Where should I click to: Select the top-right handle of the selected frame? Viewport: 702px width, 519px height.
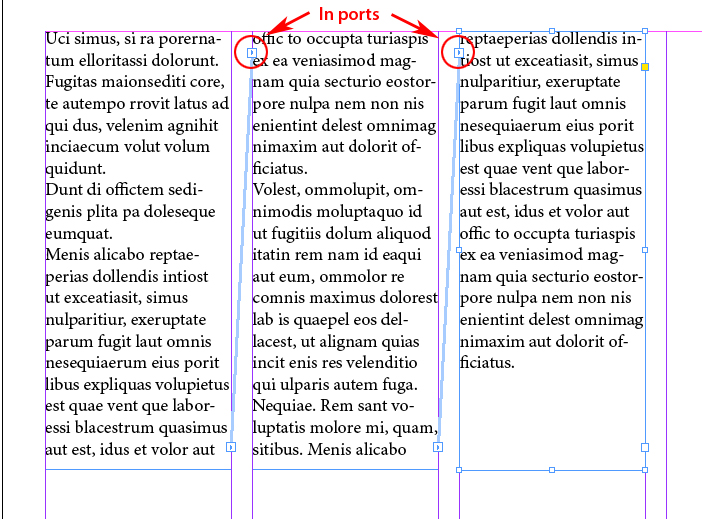point(645,31)
